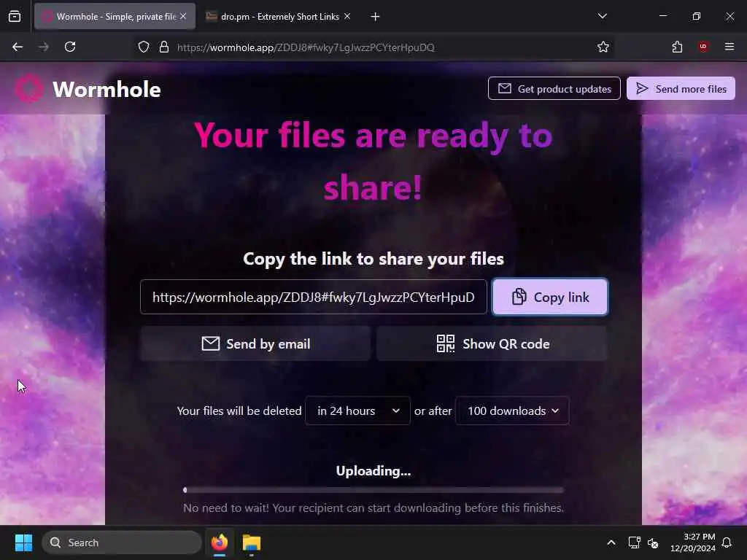Image resolution: width=747 pixels, height=560 pixels.
Task: Open the 'in 24 hours' deletion dropdown
Action: (x=357, y=411)
